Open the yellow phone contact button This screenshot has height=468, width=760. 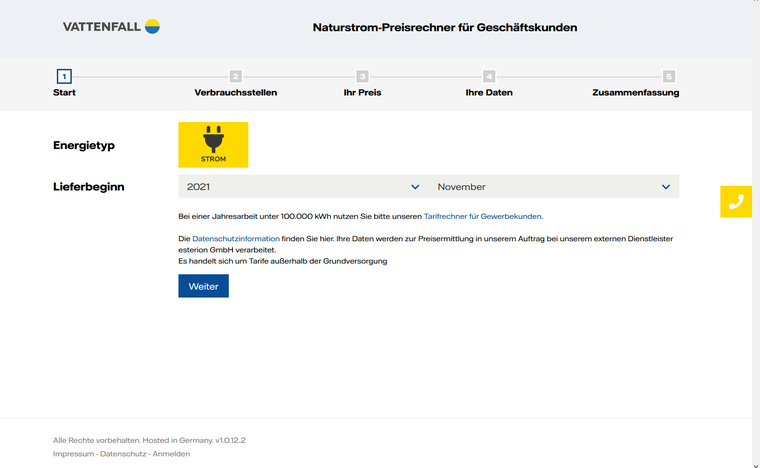(736, 202)
